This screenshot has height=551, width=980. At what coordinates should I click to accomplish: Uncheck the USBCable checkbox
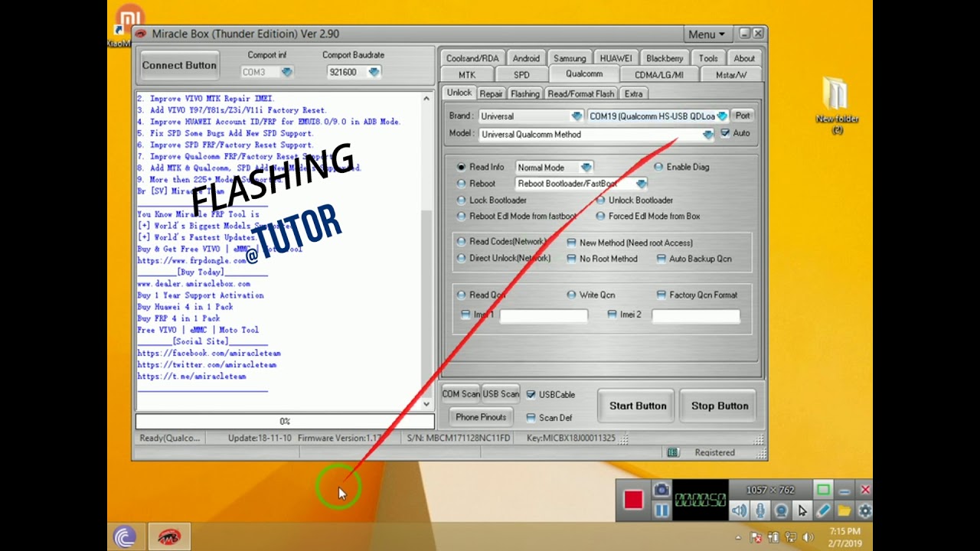[531, 395]
